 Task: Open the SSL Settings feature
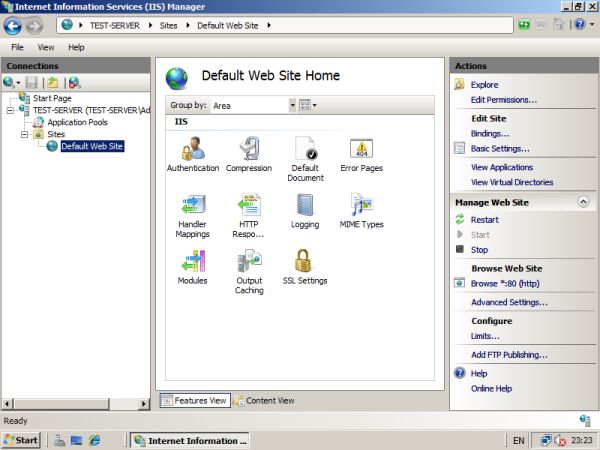click(x=305, y=267)
